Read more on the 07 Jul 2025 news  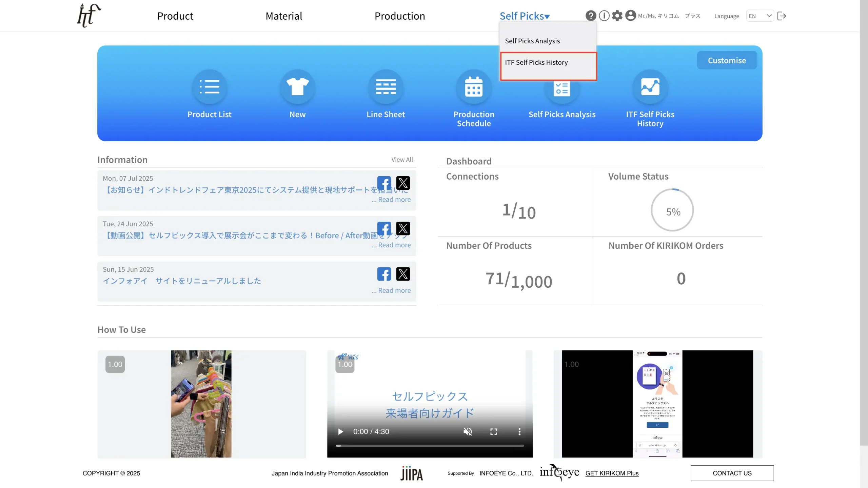(394, 200)
